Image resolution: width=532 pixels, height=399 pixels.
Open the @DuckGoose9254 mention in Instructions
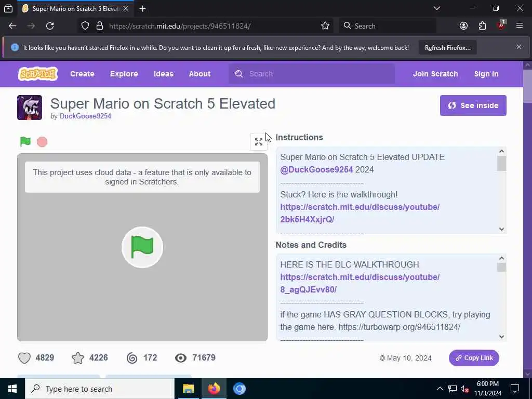316,170
